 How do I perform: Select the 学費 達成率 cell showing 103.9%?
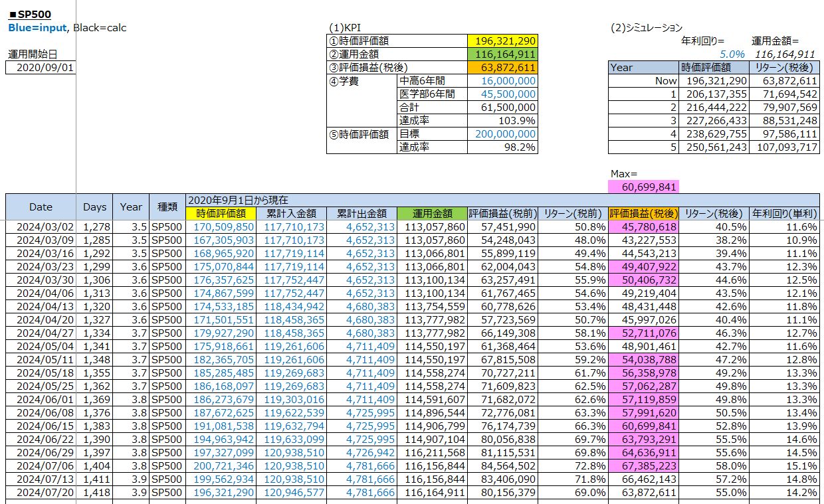tap(502, 120)
